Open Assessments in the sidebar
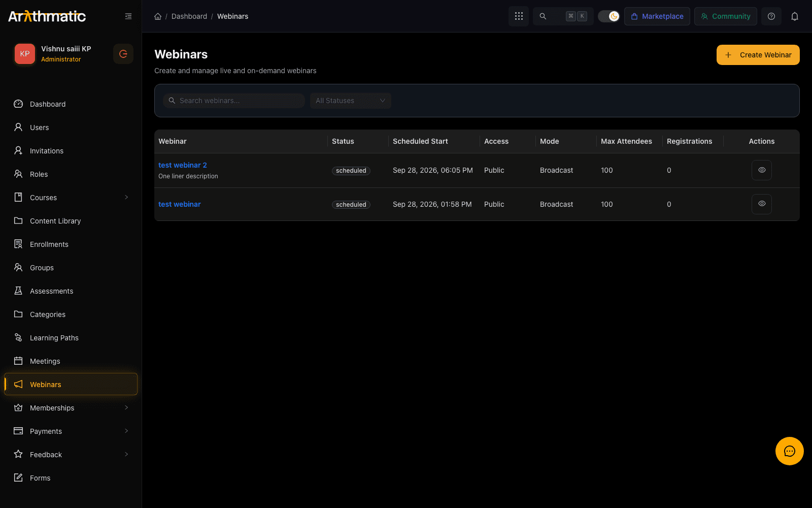The image size is (812, 508). [71, 291]
